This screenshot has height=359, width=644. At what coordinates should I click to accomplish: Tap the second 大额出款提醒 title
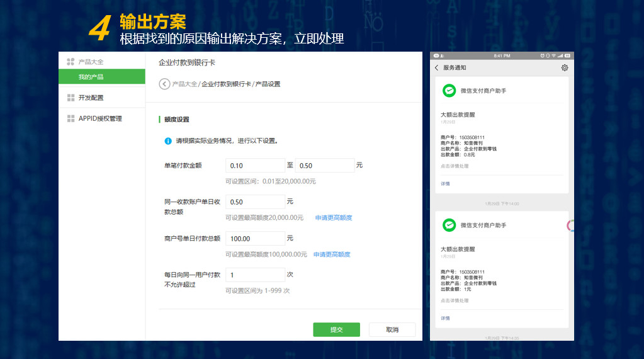(458, 249)
